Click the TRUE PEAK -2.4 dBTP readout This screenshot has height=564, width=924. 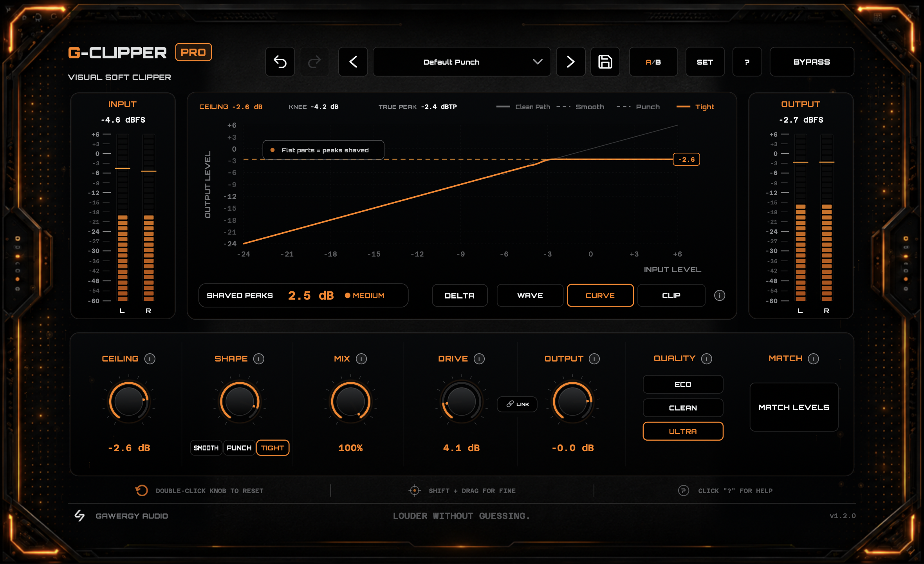click(418, 107)
